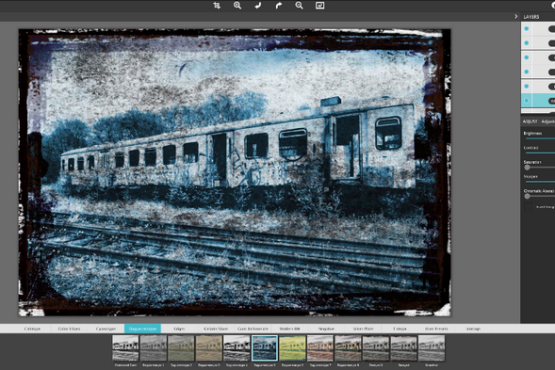
Task: Toggle visibility dot of the second layer
Action: click(526, 43)
